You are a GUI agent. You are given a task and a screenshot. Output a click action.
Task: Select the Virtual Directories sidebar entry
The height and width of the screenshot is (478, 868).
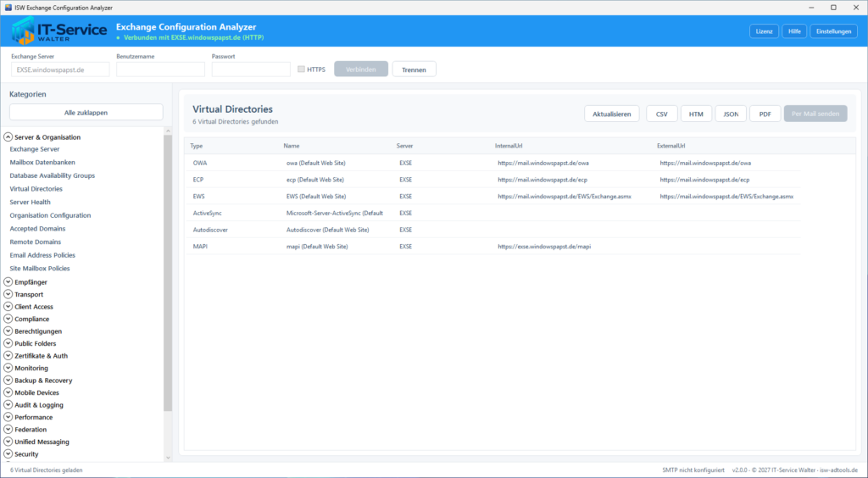point(36,189)
